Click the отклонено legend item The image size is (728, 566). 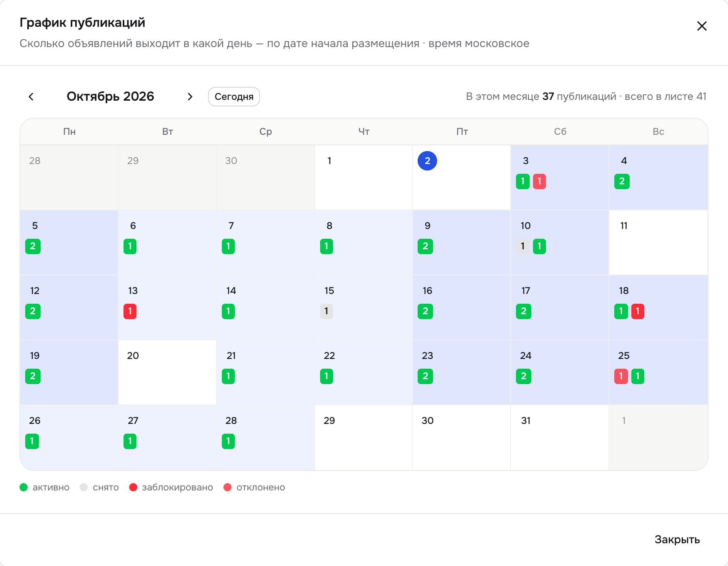254,487
